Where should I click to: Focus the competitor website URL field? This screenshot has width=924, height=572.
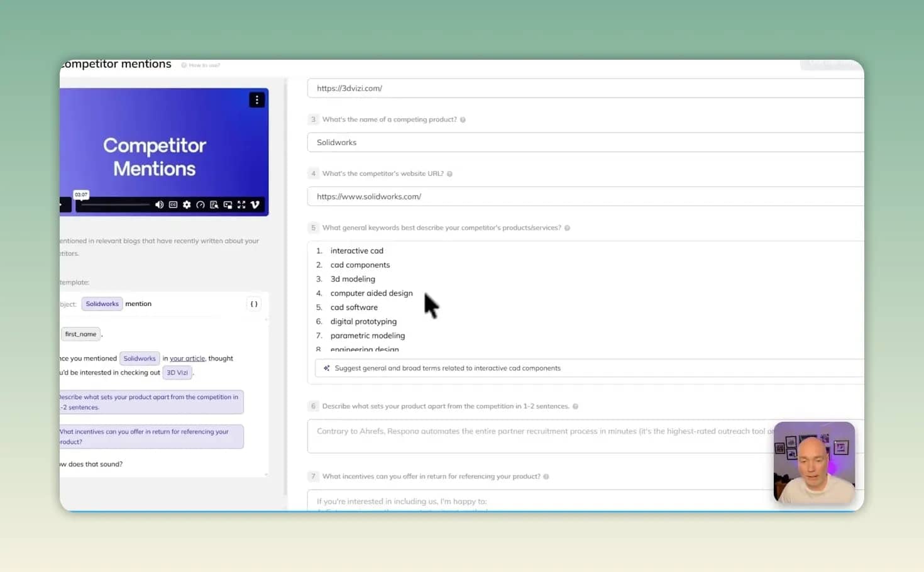point(585,196)
